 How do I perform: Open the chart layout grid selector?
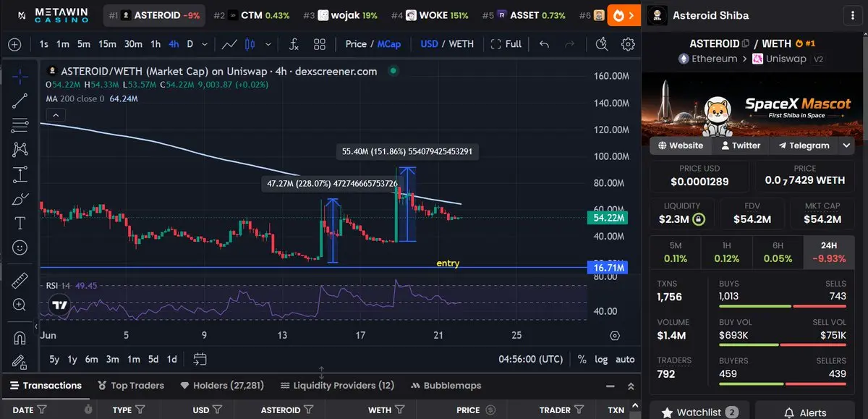(320, 44)
